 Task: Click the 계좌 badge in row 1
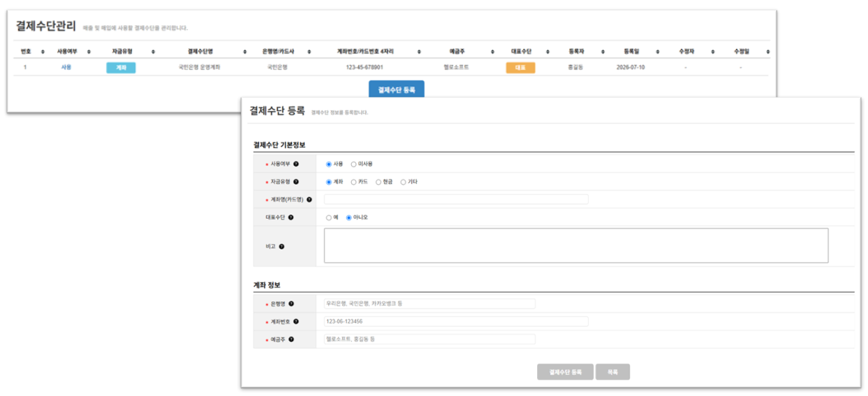tap(121, 68)
